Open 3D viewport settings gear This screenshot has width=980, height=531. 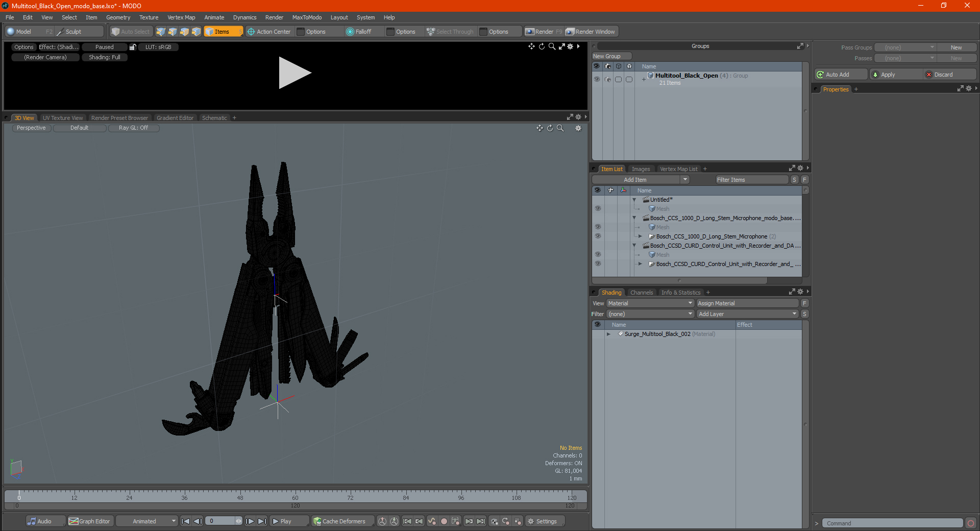pyautogui.click(x=578, y=128)
